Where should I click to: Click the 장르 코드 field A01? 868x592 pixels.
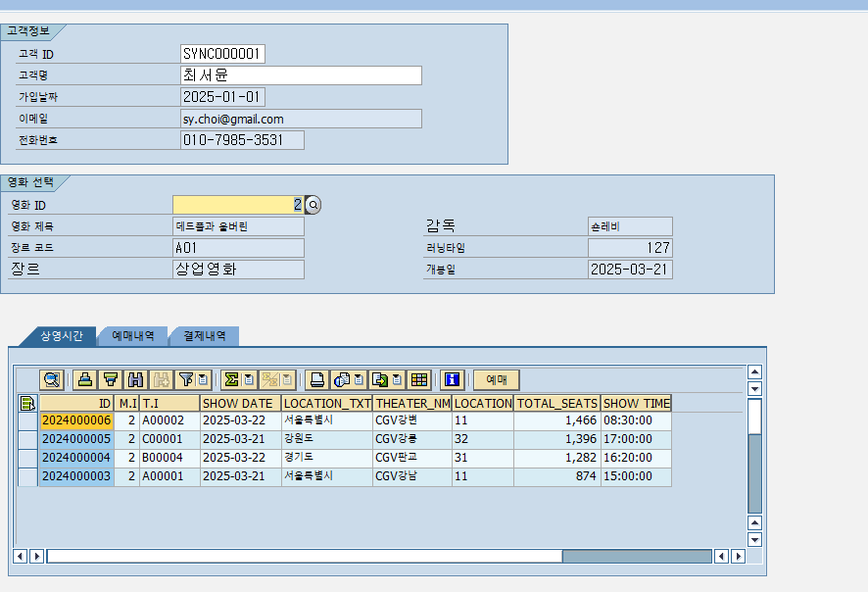[x=238, y=248]
